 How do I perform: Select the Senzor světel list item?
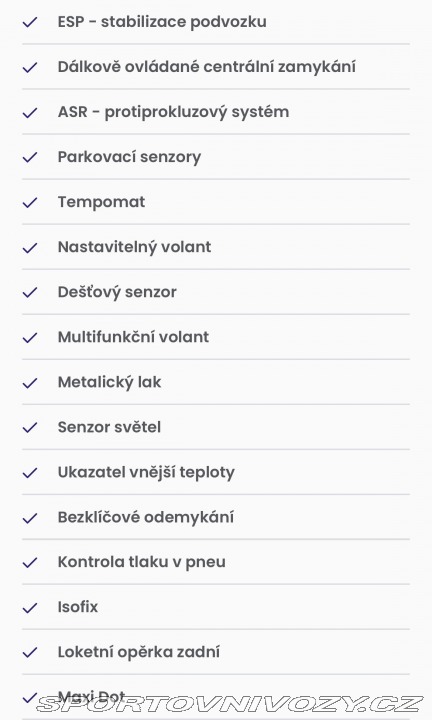coord(216,427)
